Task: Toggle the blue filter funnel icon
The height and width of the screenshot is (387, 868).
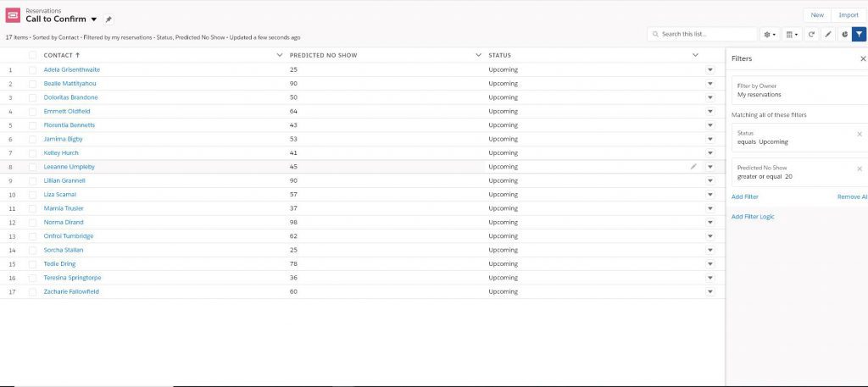Action: click(859, 34)
